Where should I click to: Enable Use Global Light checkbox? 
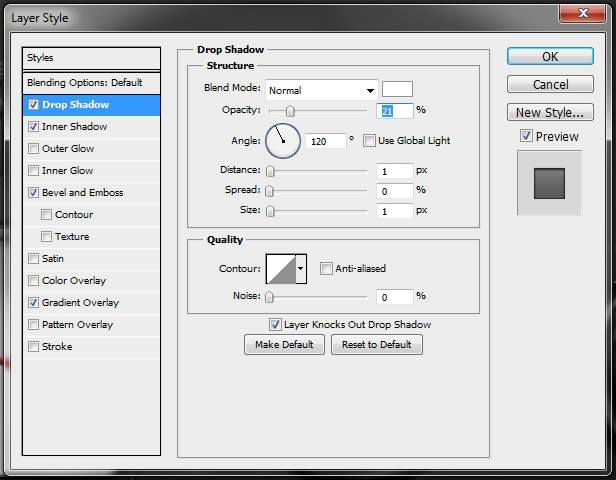(369, 141)
